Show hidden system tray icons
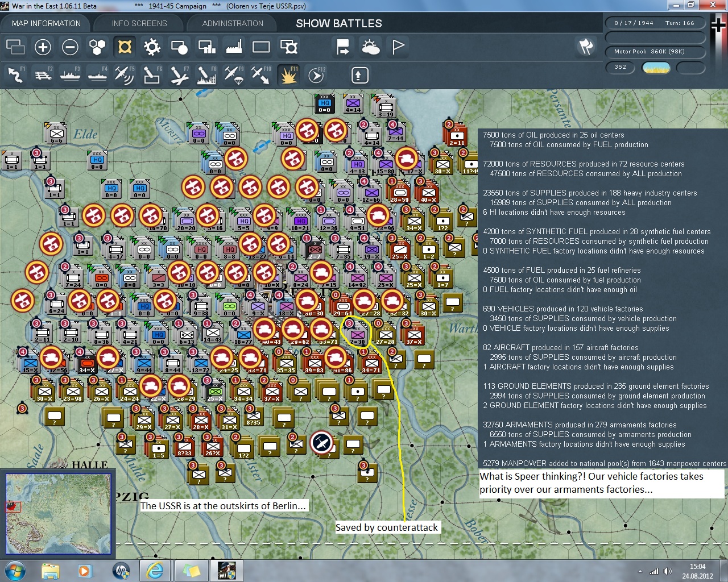The width and height of the screenshot is (728, 582). click(640, 571)
